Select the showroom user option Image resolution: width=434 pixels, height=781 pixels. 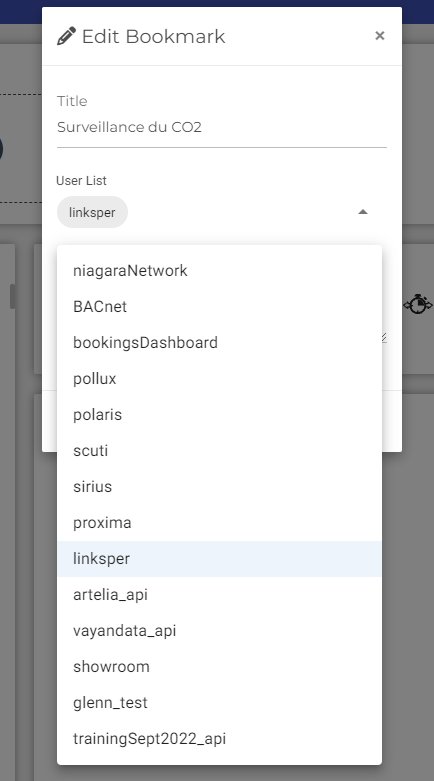[219, 667]
